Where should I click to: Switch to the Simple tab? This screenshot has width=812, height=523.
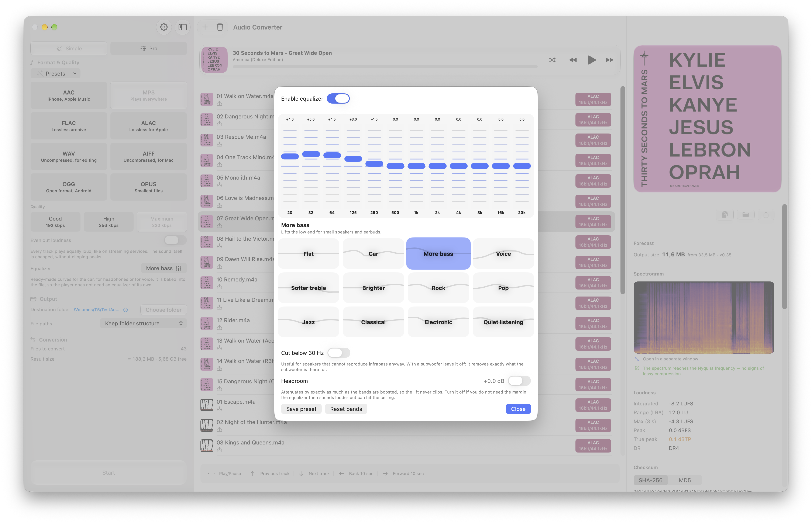(x=69, y=48)
